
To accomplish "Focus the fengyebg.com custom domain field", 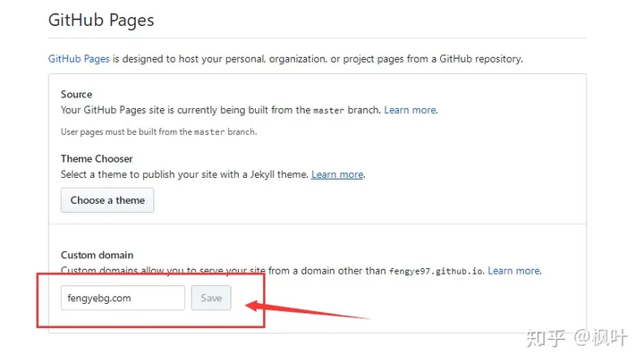I will 123,298.
